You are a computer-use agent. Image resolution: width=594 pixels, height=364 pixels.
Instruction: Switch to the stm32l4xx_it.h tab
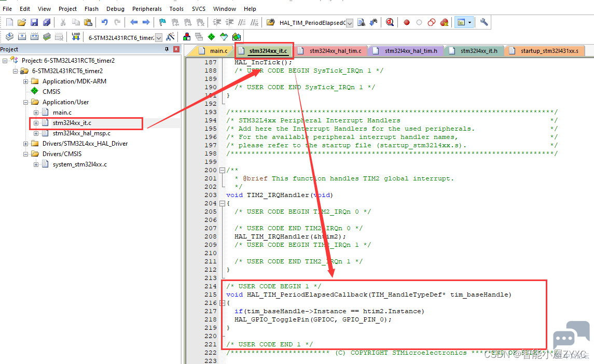[474, 51]
